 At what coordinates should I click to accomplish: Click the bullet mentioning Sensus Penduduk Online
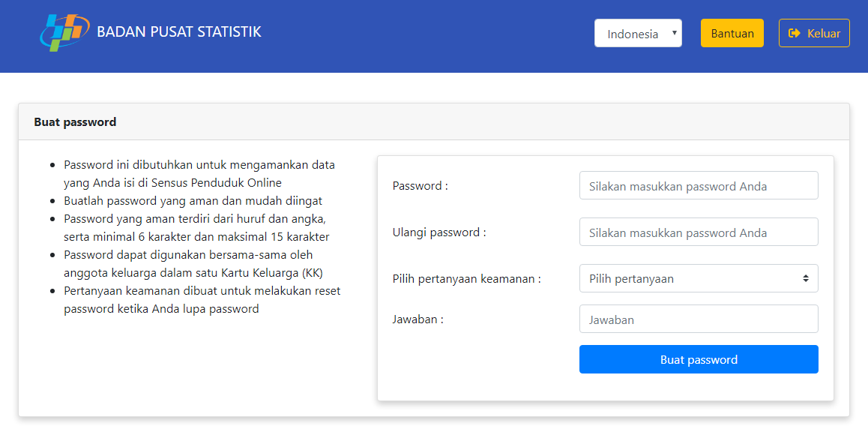point(199,173)
